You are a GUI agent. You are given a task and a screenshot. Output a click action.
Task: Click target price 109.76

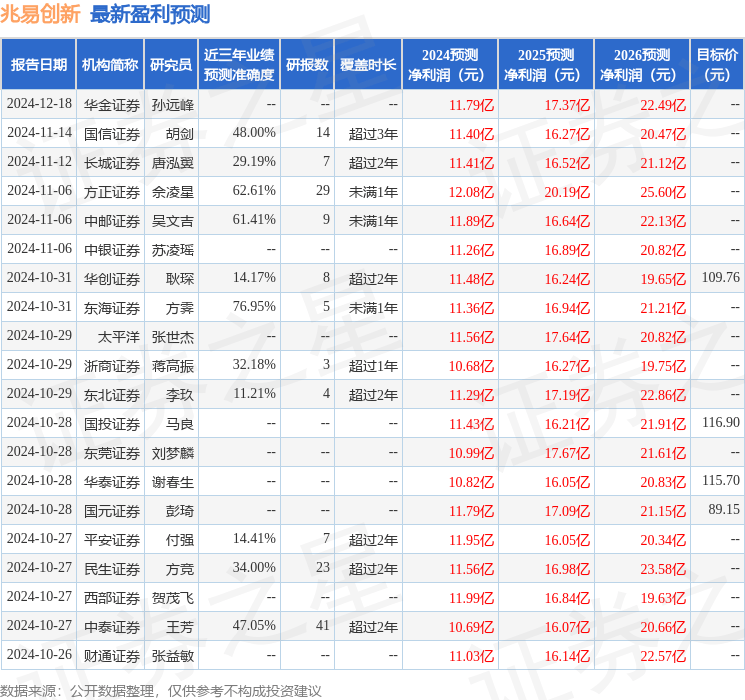point(721,277)
